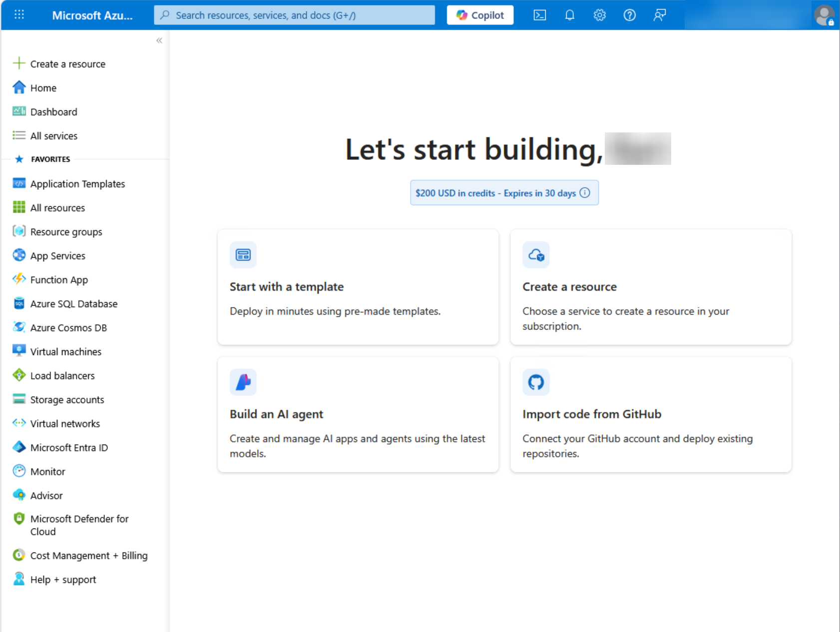Click the Application Templates icon
Image resolution: width=840 pixels, height=632 pixels.
point(19,183)
